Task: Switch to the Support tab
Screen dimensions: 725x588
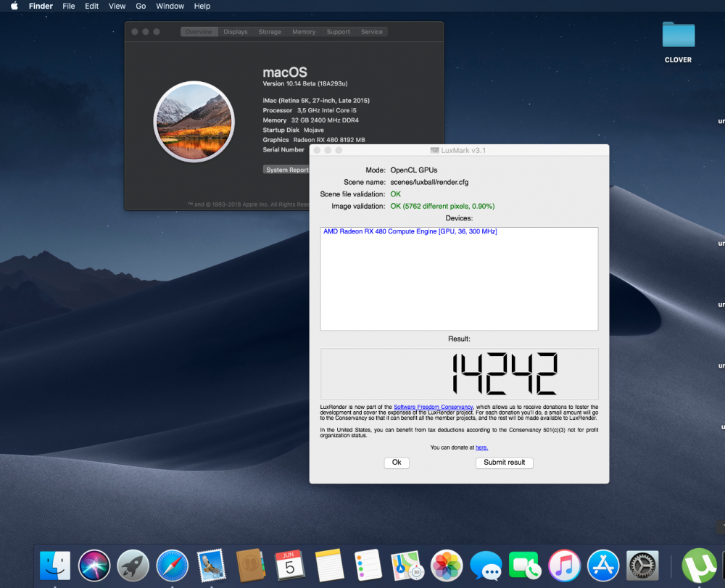Action: tap(338, 32)
